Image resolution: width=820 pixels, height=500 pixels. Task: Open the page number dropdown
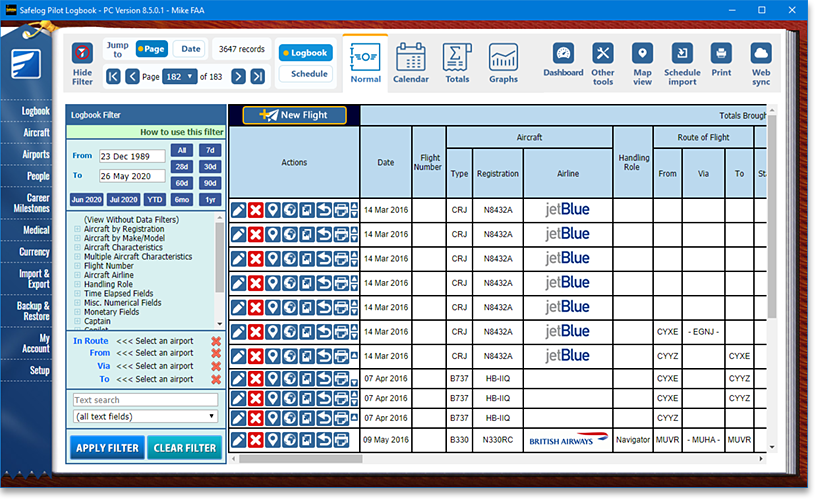[x=179, y=76]
